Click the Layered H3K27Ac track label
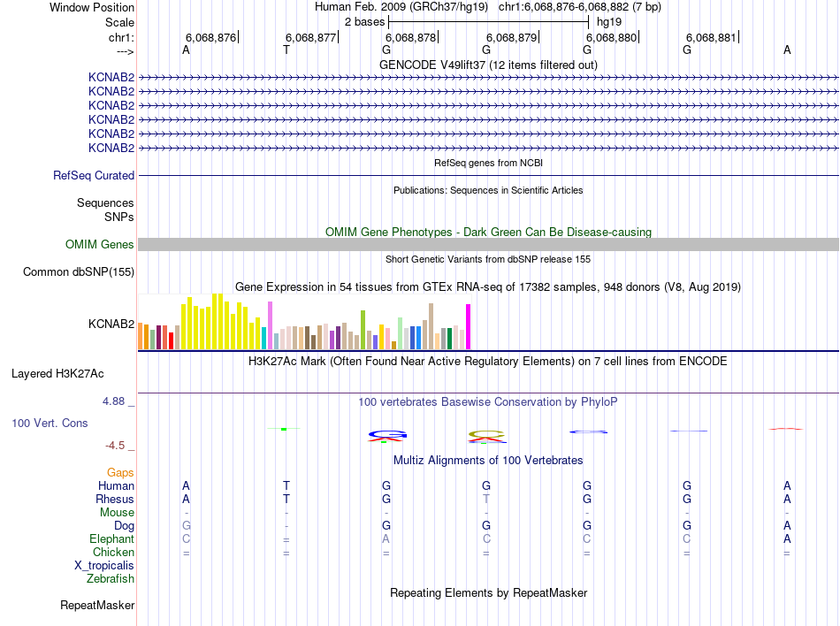The width and height of the screenshot is (840, 626). (57, 374)
